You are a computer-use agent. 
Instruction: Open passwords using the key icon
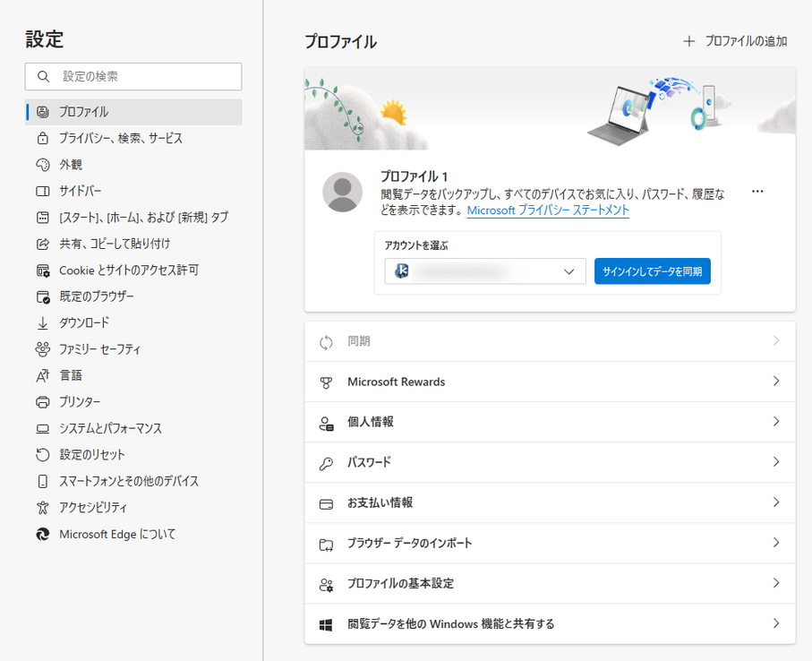[326, 463]
